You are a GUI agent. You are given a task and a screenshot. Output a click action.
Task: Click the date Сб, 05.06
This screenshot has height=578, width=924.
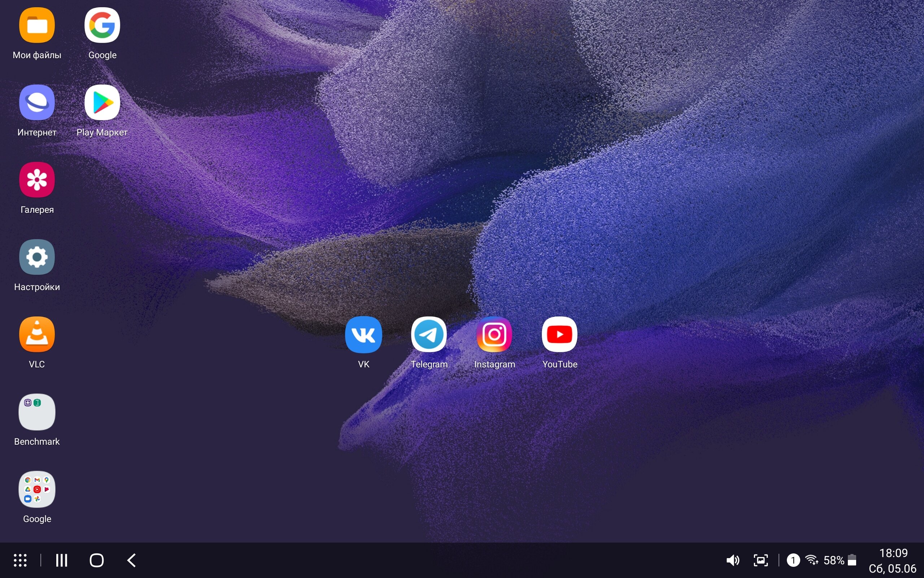[x=892, y=569]
